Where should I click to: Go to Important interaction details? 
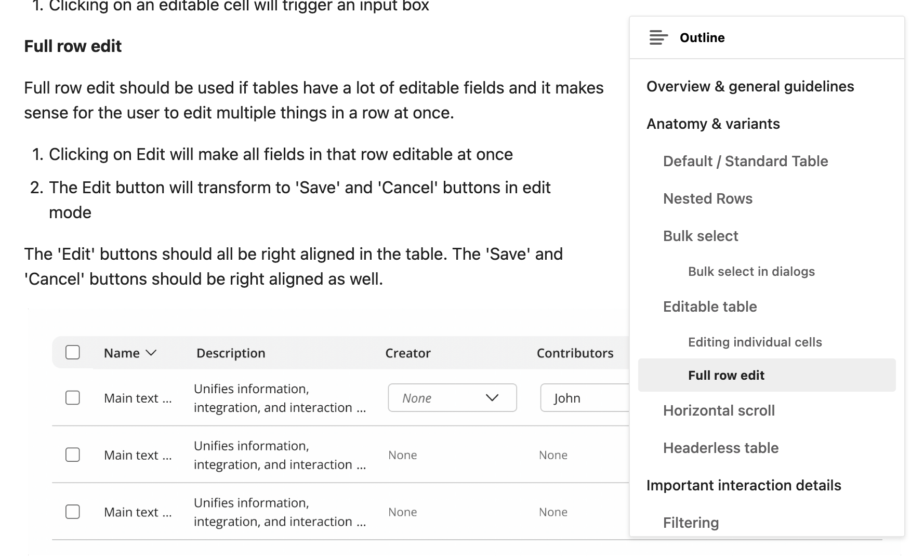click(x=744, y=485)
